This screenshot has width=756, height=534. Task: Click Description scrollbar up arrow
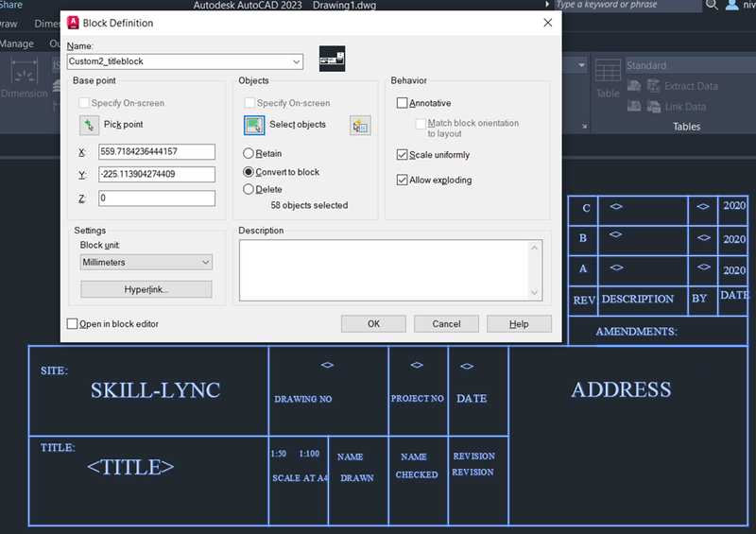(x=534, y=248)
